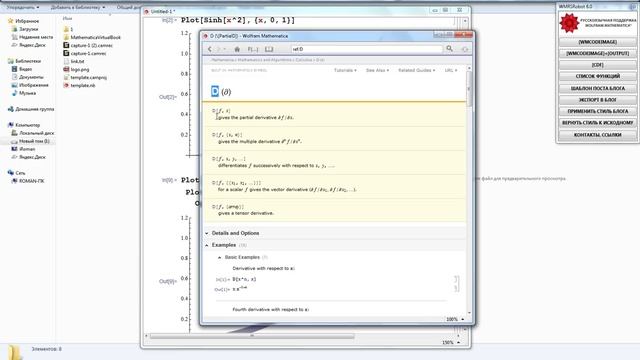The width and height of the screenshot is (640, 360).
Task: Click the ЭКСПОРТ В БЛОГ button
Action: tap(597, 100)
